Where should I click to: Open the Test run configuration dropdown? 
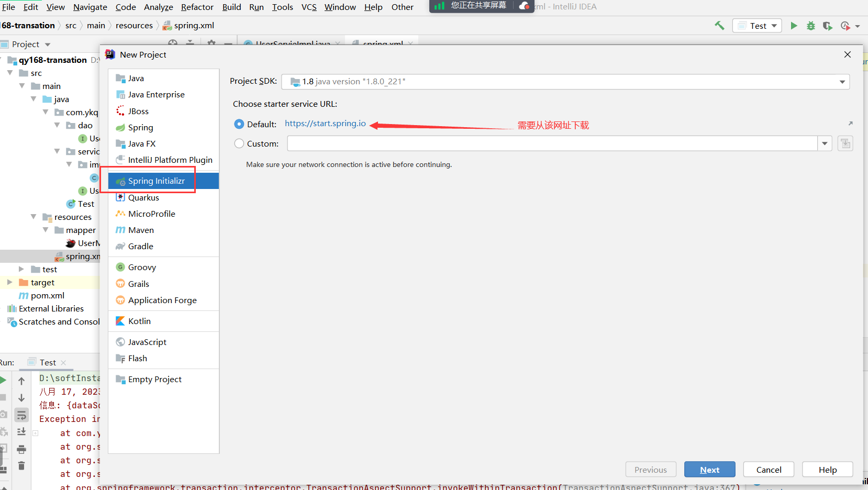coord(758,26)
